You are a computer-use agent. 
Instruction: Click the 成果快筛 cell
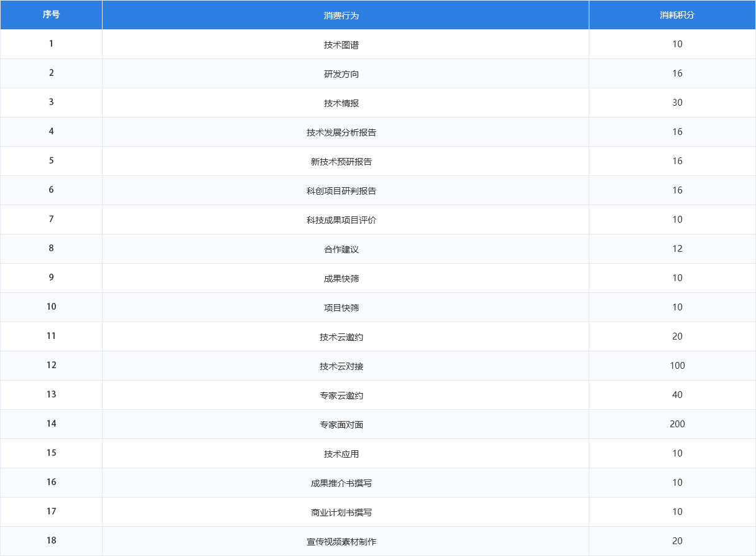341,279
